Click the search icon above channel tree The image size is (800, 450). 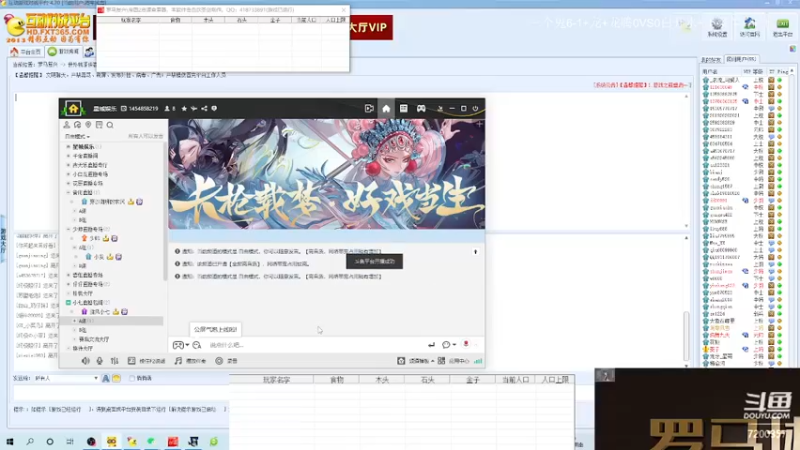[x=110, y=124]
